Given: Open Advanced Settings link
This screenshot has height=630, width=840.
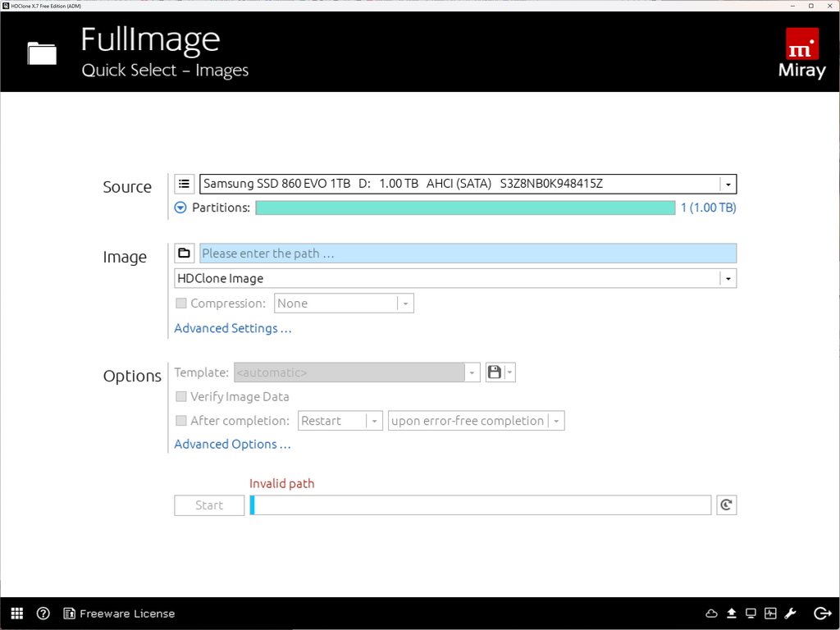Looking at the screenshot, I should tap(233, 328).
